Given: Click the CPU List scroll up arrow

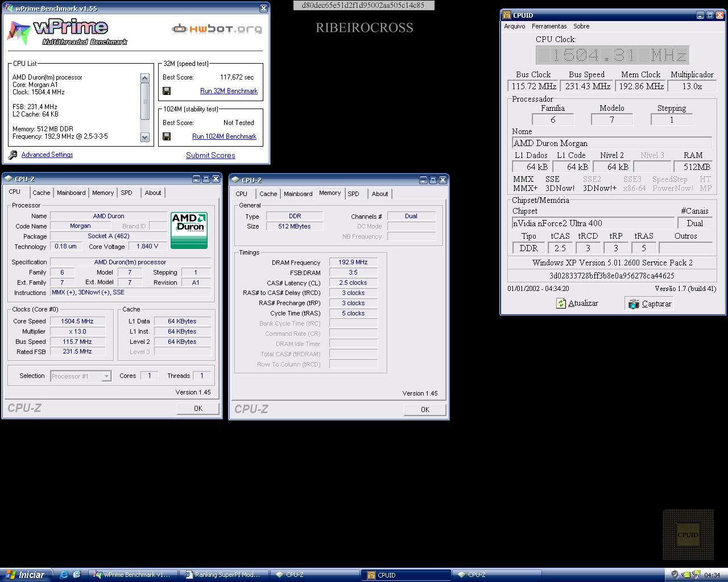Looking at the screenshot, I should point(144,78).
